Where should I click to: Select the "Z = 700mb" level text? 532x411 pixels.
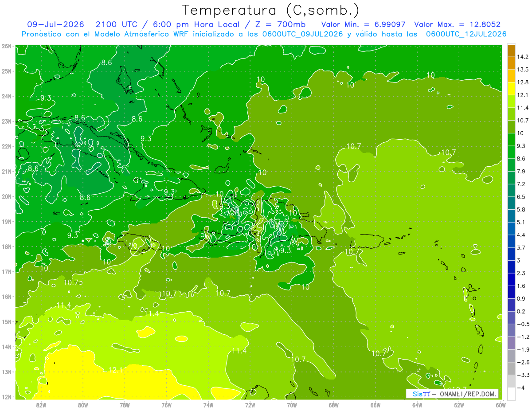(x=281, y=24)
